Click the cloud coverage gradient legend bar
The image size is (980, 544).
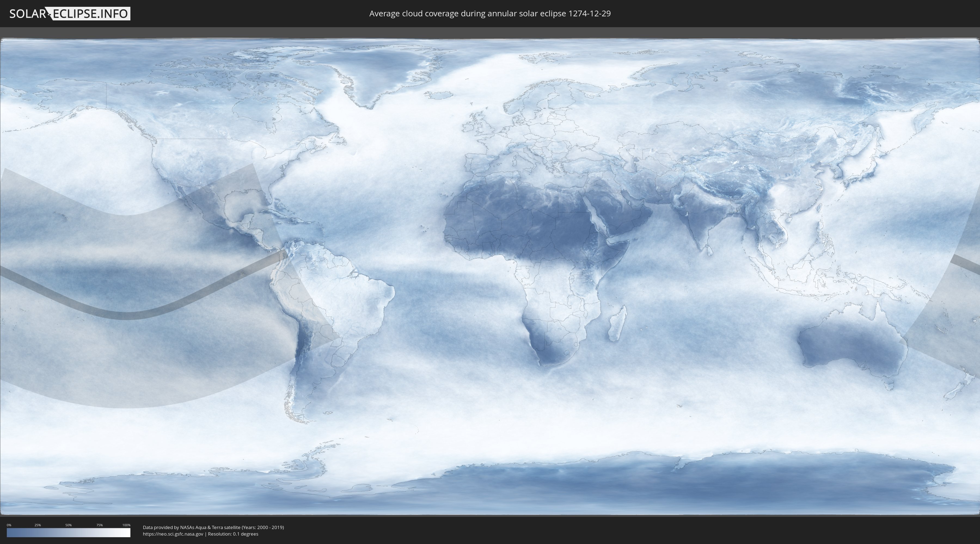tap(69, 533)
